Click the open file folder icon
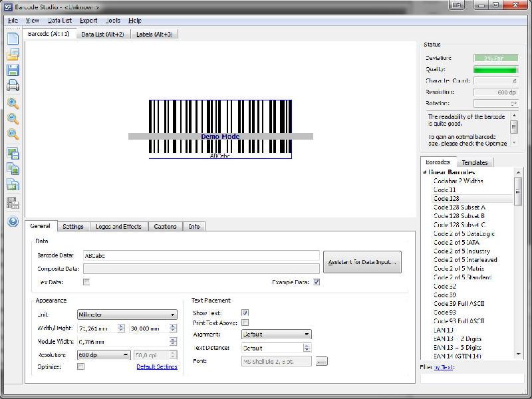Viewport: 532px width, 399px height. click(x=13, y=54)
